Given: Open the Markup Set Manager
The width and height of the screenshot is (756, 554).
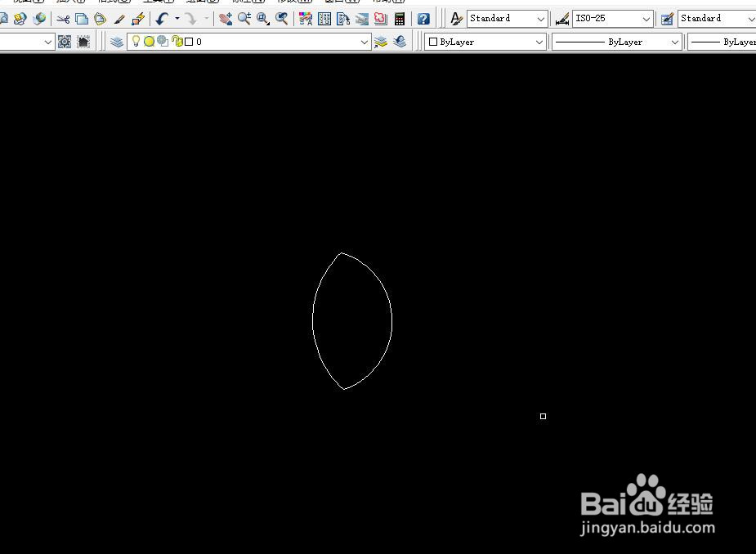Looking at the screenshot, I should [381, 19].
